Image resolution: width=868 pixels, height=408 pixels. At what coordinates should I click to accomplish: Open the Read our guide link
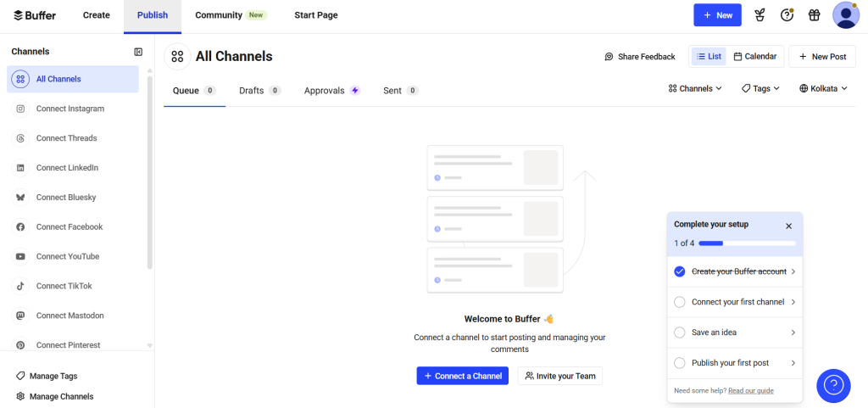pos(751,391)
